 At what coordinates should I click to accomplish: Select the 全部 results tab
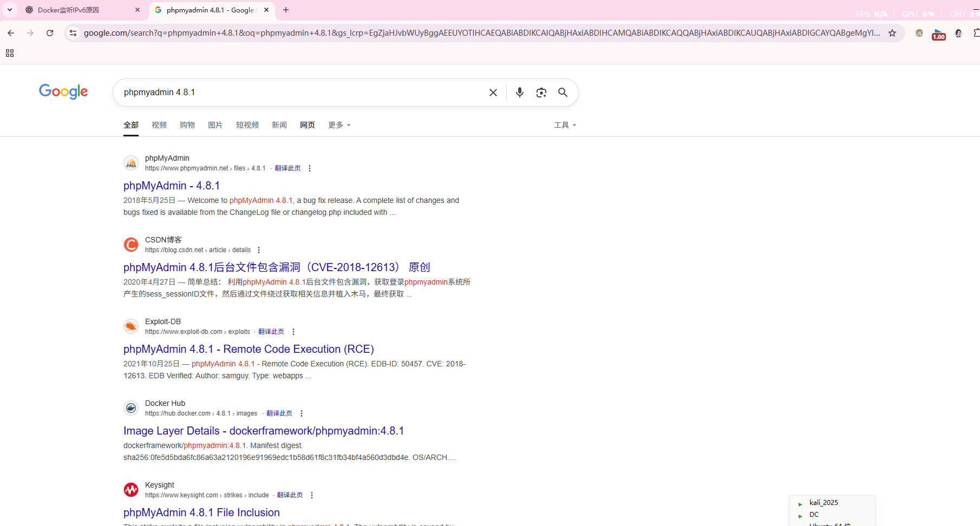[131, 125]
